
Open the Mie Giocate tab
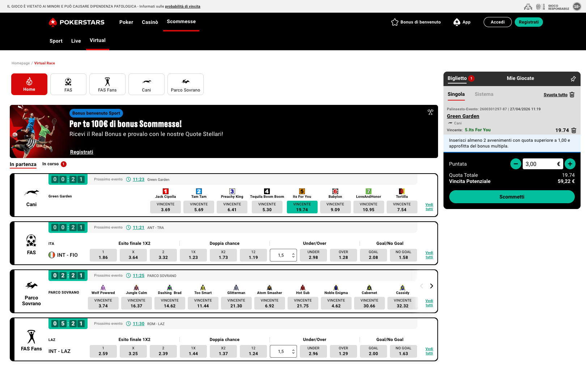click(520, 78)
